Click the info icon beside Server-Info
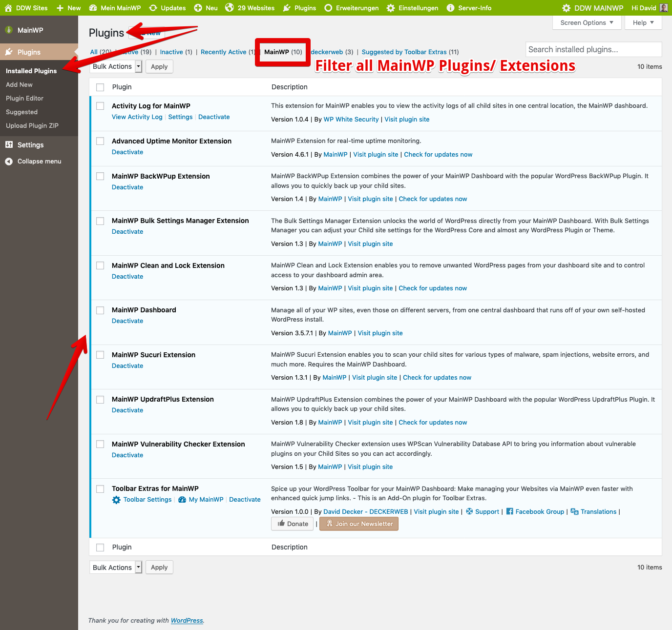672x630 pixels. pyautogui.click(x=450, y=8)
